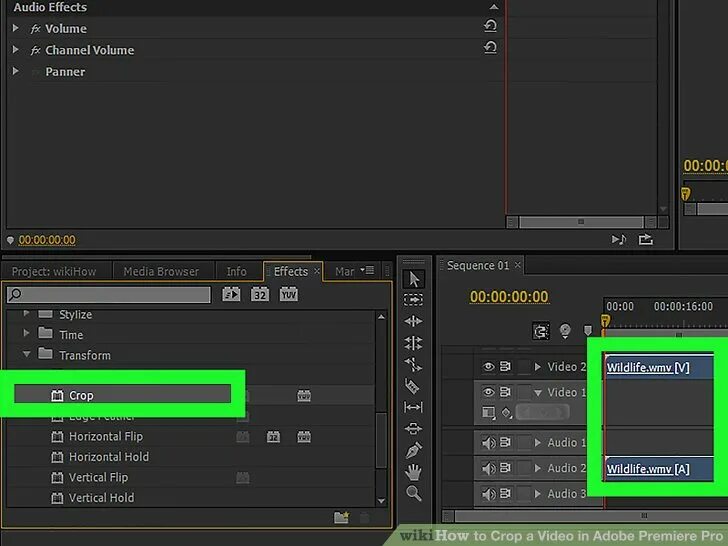Image resolution: width=728 pixels, height=546 pixels.
Task: Select the Track Select tool
Action: coord(413,300)
